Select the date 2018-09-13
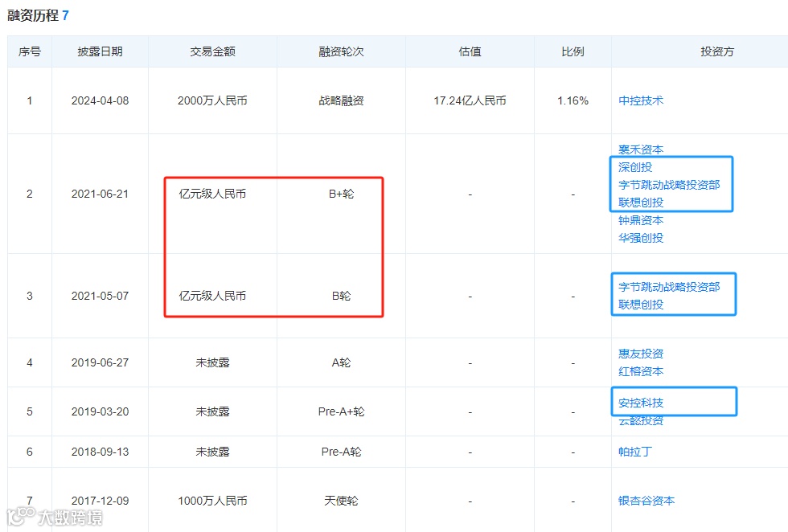 (x=100, y=452)
